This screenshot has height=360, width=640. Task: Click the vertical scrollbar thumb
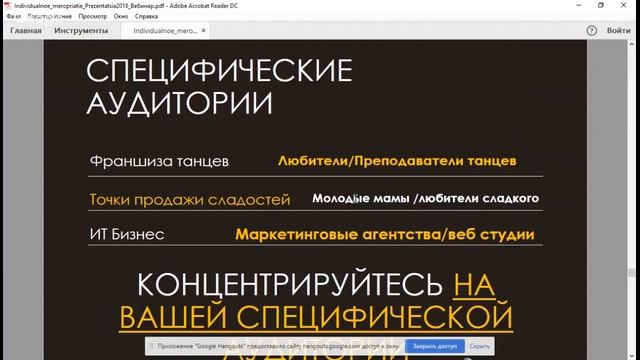(632, 273)
